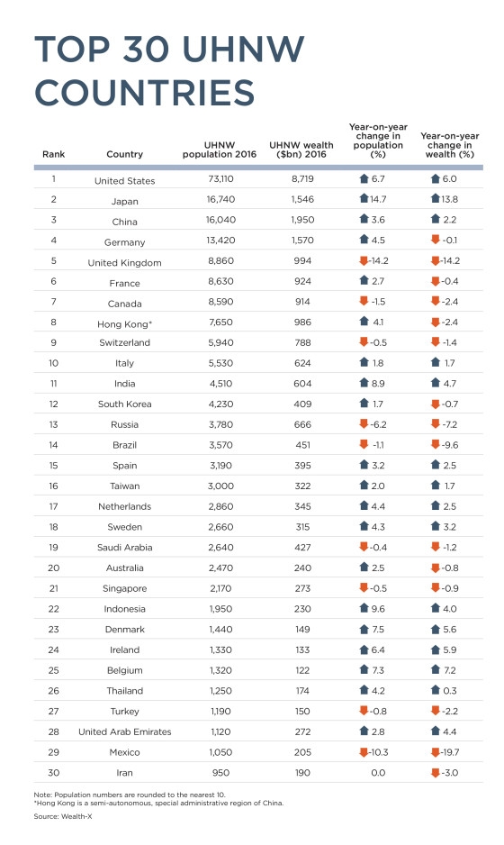Image resolution: width=504 pixels, height=845 pixels.
Task: Click the orange down arrow for Brazil wealth -9.6
Action: pos(436,445)
